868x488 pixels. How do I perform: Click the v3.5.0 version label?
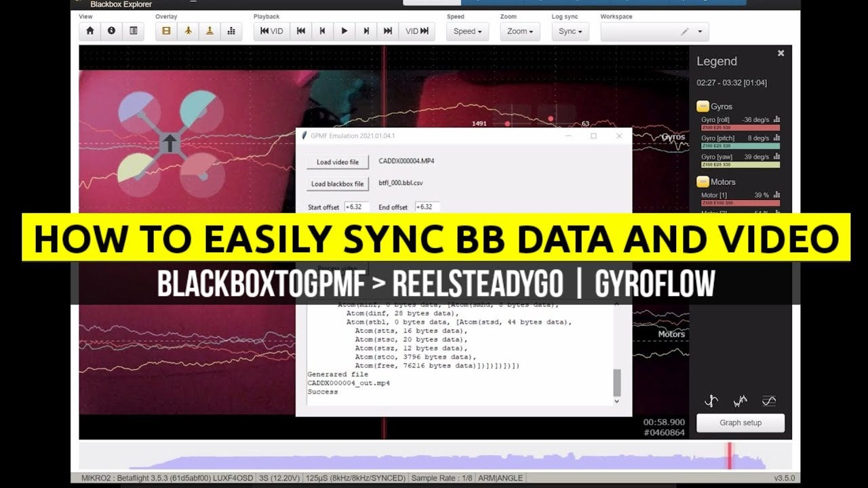(x=783, y=478)
